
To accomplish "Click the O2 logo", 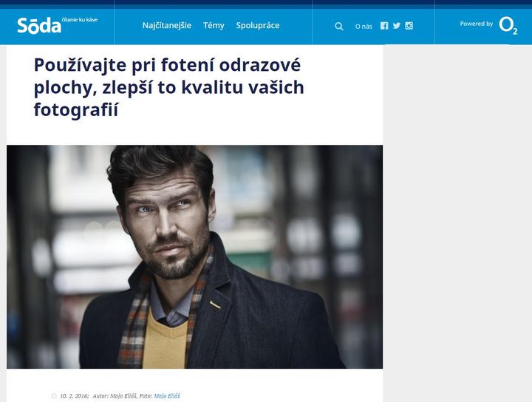I will (508, 25).
